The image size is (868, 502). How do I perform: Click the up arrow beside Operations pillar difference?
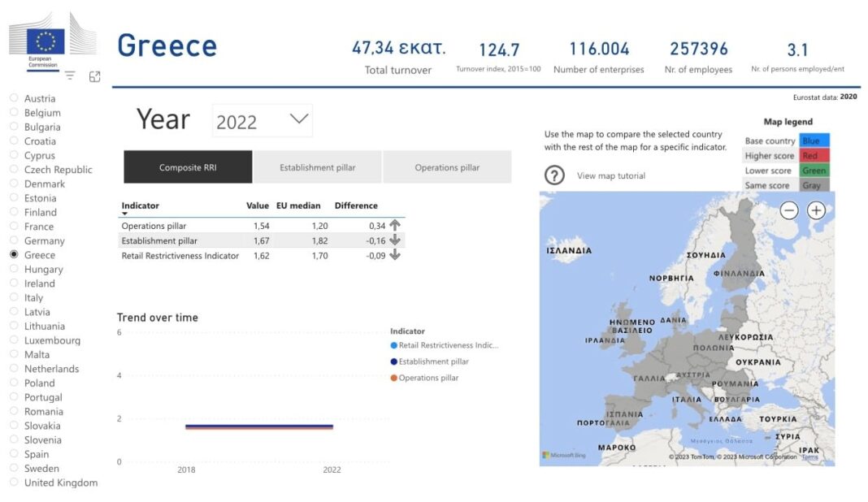[395, 225]
